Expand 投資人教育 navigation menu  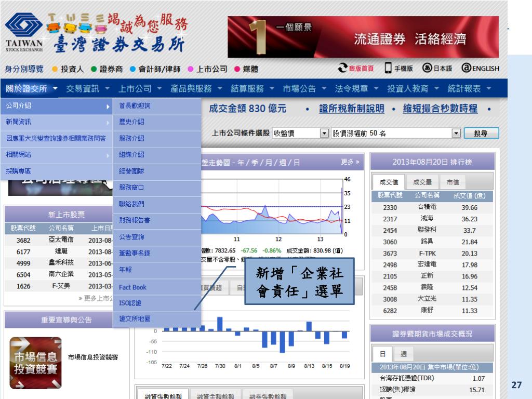[x=413, y=88]
